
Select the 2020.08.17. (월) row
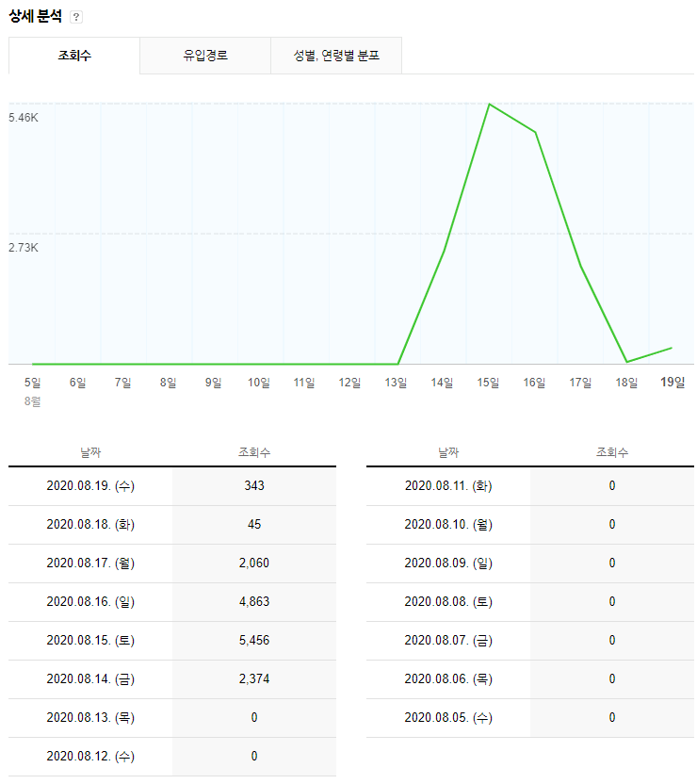tap(172, 563)
